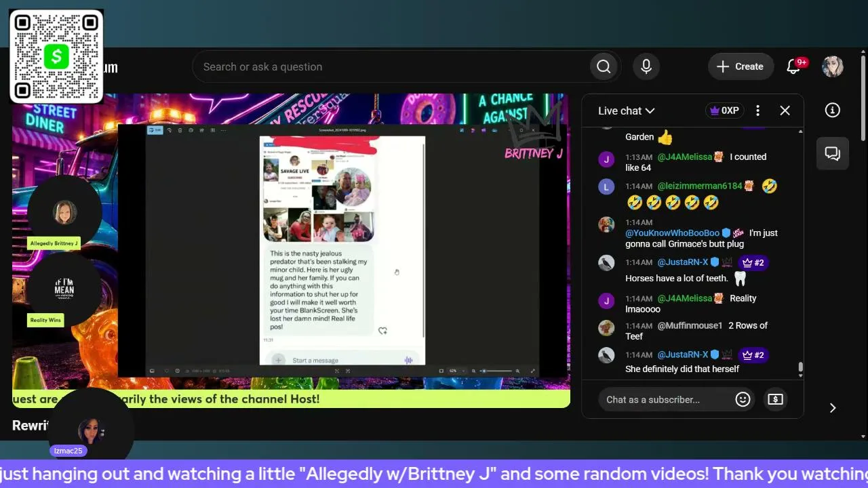The width and height of the screenshot is (868, 488).
Task: Click the plus attachment icon by 'Start a message'
Action: pyautogui.click(x=278, y=360)
